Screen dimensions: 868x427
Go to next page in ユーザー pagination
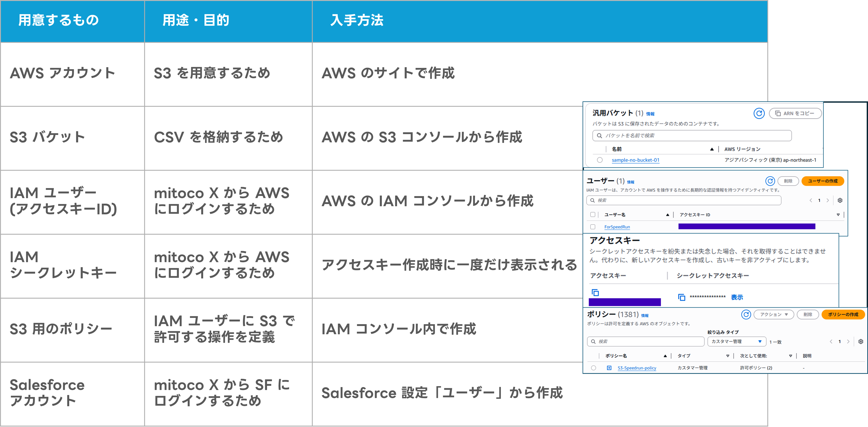(x=828, y=200)
